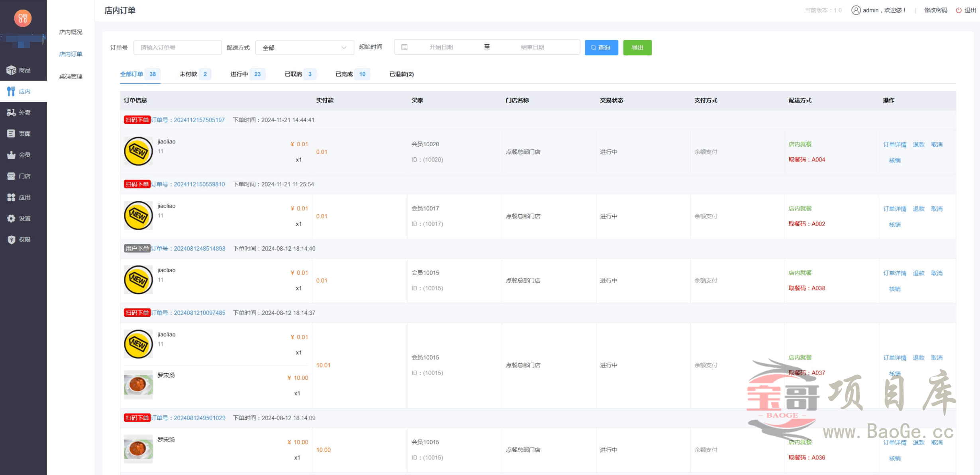Click 取消 for order with code A038
This screenshot has width=980, height=475.
pos(937,273)
